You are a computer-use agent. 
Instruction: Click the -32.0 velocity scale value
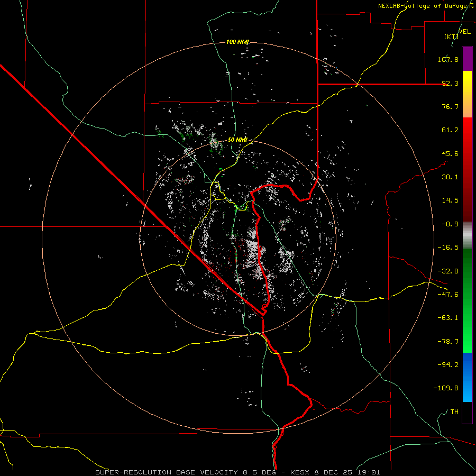click(448, 271)
